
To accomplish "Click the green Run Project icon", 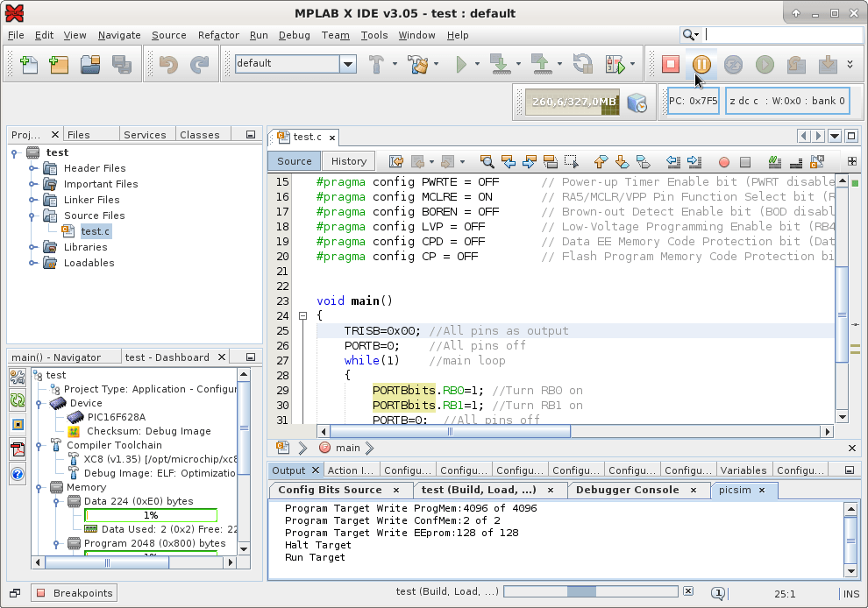I will coord(461,64).
